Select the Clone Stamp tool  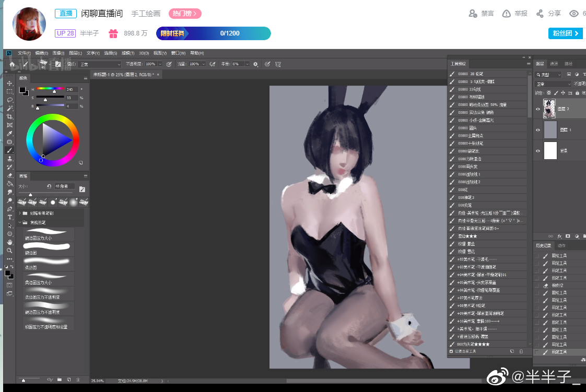coord(10,159)
